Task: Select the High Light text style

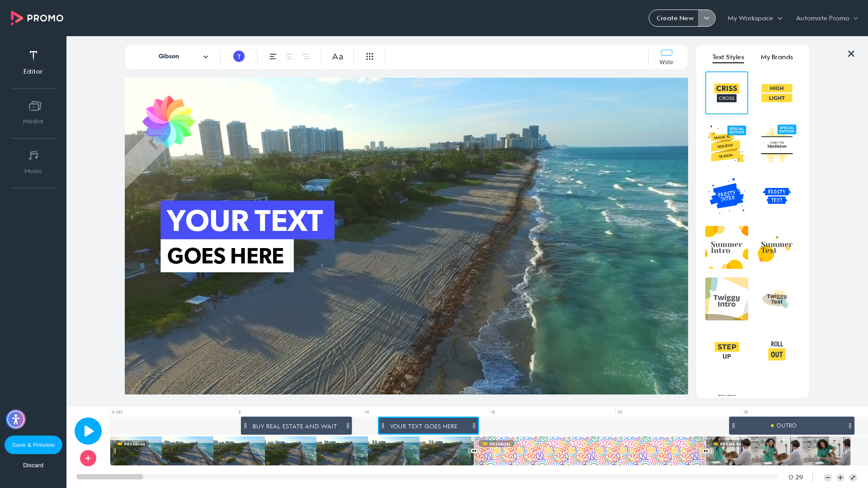Action: click(777, 93)
